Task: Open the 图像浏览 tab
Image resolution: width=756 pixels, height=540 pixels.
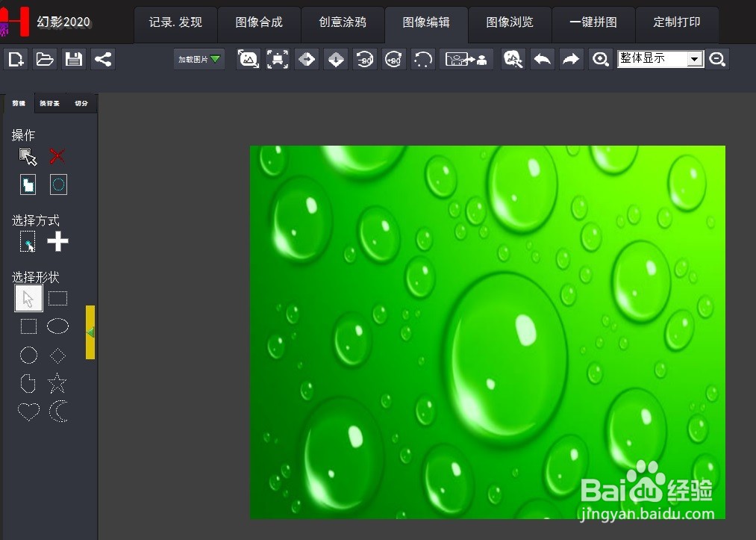Action: coord(510,22)
